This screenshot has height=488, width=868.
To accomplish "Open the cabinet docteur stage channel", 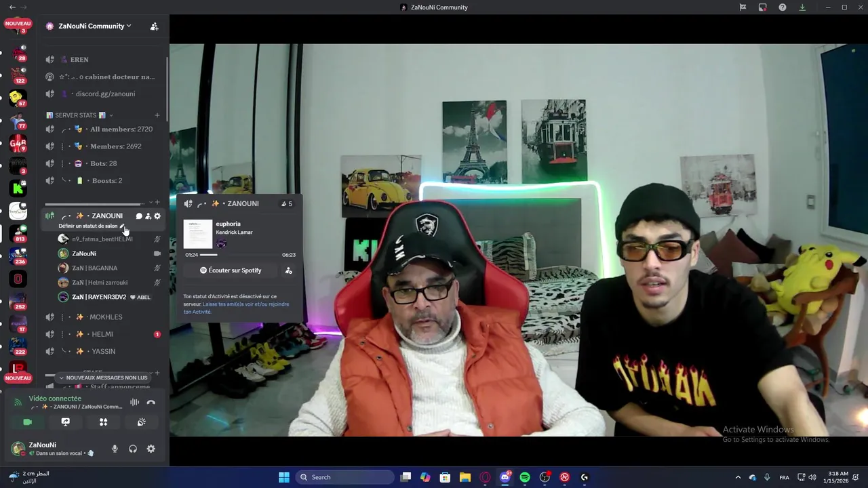I will (103, 77).
